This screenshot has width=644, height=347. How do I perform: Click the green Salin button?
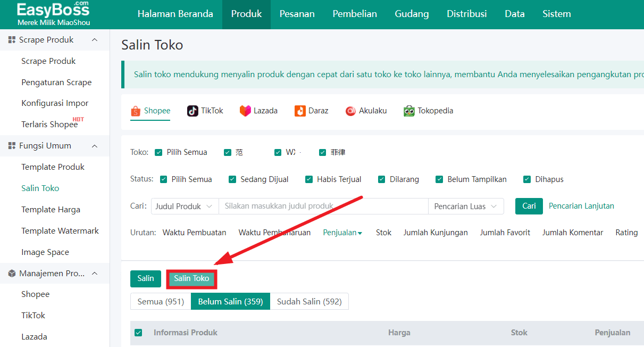[146, 278]
